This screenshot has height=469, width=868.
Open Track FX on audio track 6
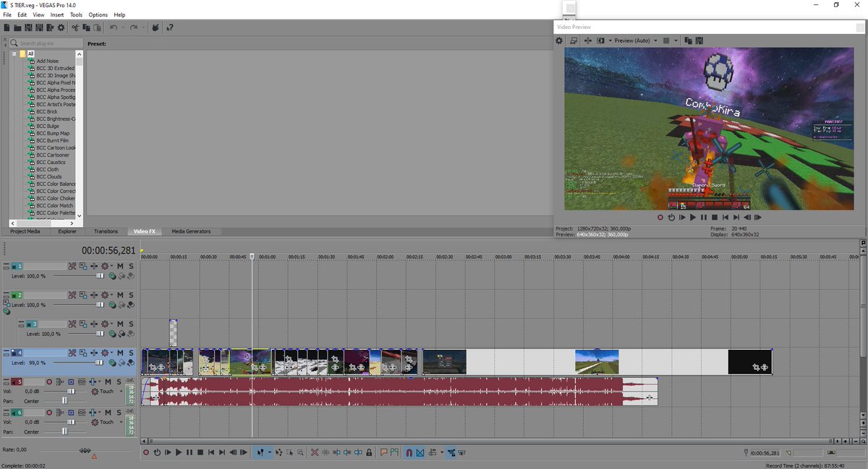93,413
